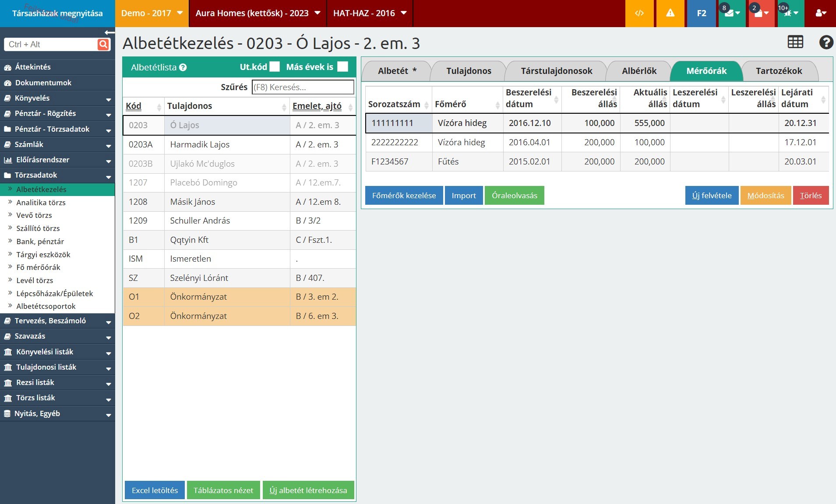This screenshot has height=504, width=836.
Task: Open the envelope messages with badge 8
Action: (x=731, y=13)
